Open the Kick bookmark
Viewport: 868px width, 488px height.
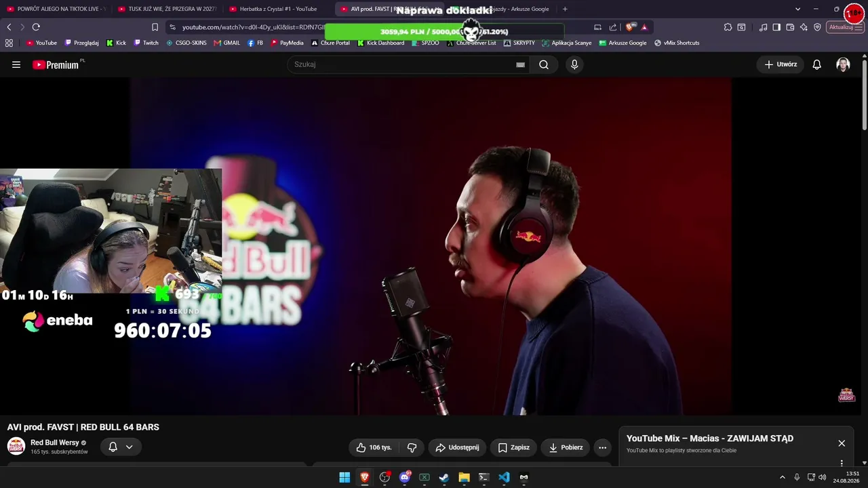tap(117, 43)
